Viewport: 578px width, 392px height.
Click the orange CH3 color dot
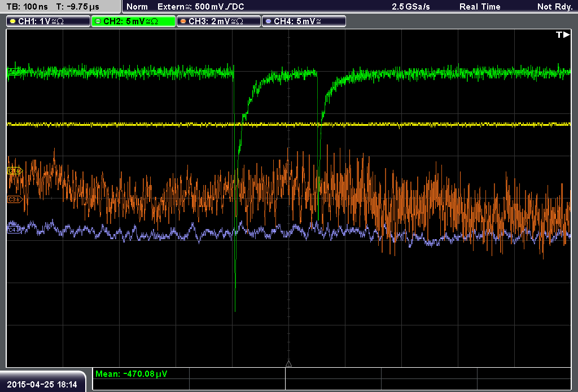pyautogui.click(x=183, y=21)
